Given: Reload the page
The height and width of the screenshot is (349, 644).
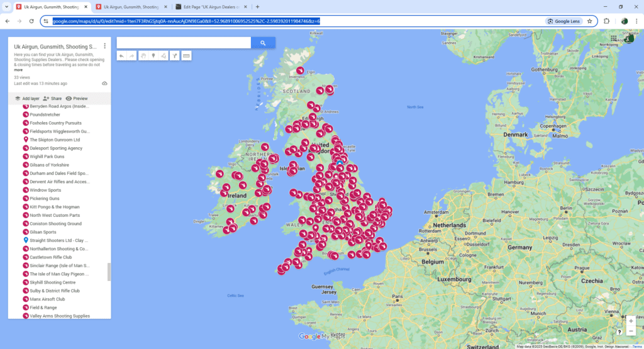Looking at the screenshot, I should (31, 21).
